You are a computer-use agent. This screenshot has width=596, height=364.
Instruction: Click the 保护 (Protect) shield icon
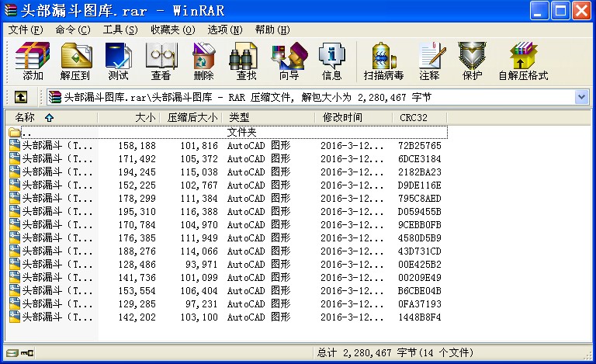(x=472, y=61)
